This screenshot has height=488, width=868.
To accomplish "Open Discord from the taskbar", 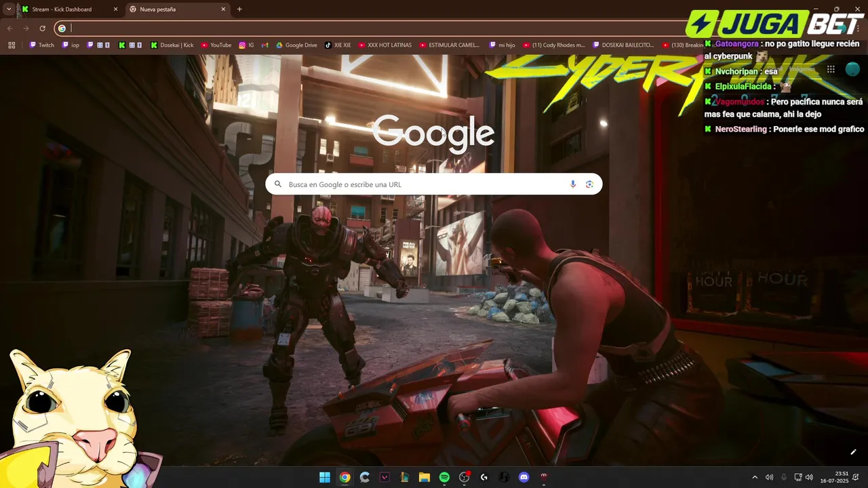I will pos(524,477).
